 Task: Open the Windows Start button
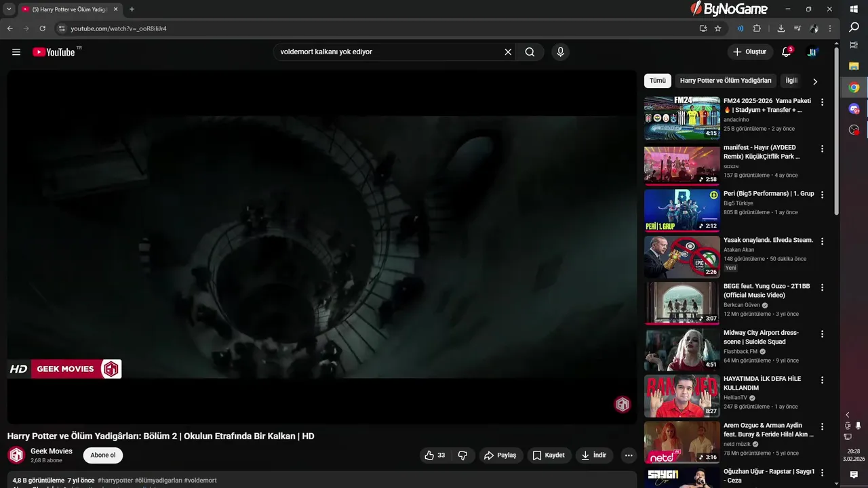tap(854, 9)
